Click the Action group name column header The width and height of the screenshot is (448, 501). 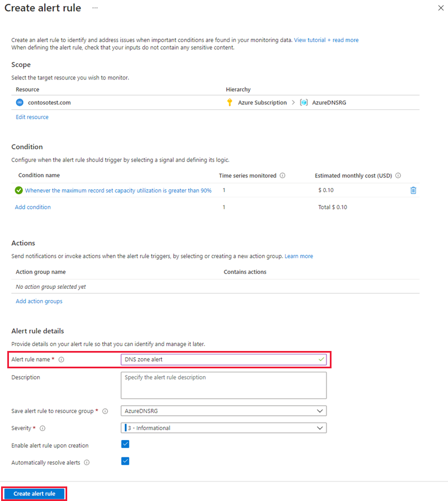point(40,272)
